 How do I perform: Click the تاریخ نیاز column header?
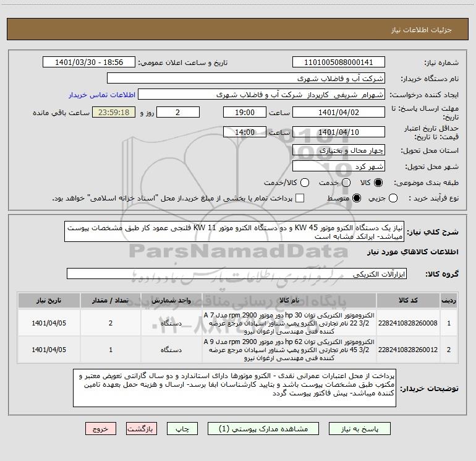[x=49, y=301]
